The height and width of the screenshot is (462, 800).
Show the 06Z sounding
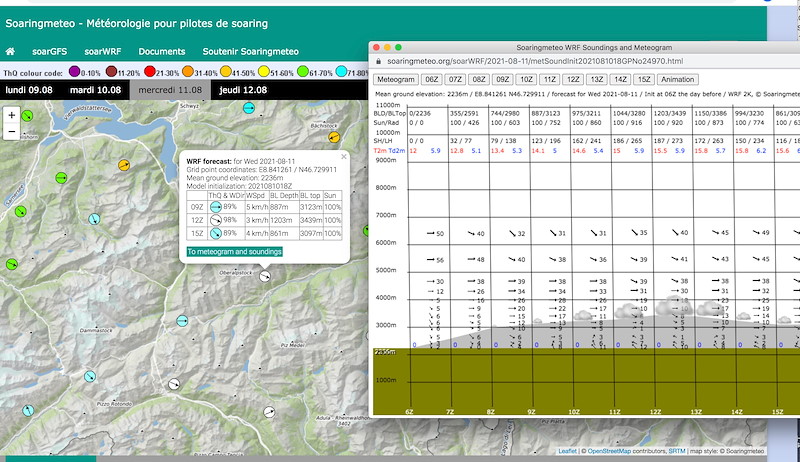click(x=432, y=80)
